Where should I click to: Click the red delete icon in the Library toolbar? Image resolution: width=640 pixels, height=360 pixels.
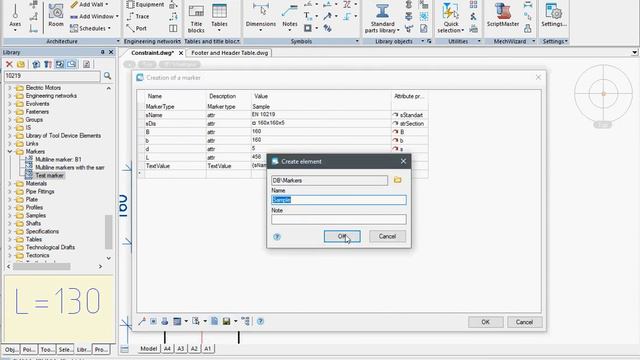(x=9, y=64)
